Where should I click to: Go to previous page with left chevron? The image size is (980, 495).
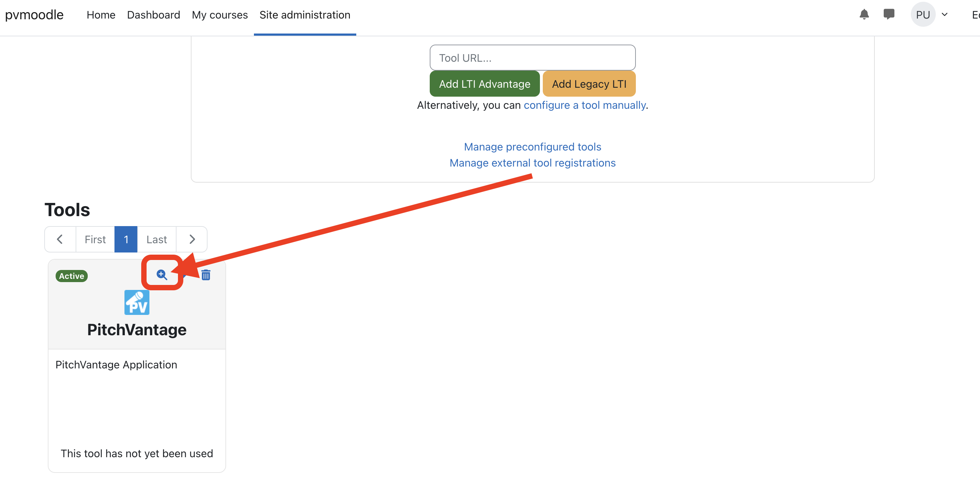[x=60, y=239]
